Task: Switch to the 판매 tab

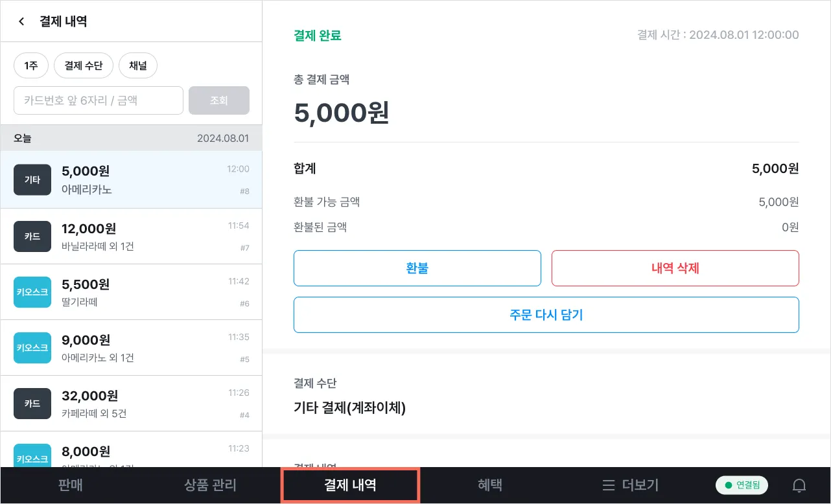Action: coord(70,485)
